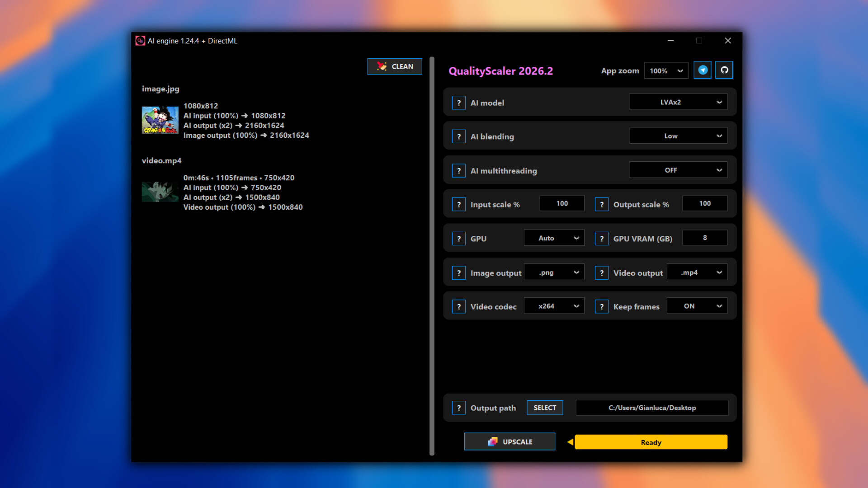
Task: Expand the App zoom 100% dropdown
Action: (x=666, y=71)
